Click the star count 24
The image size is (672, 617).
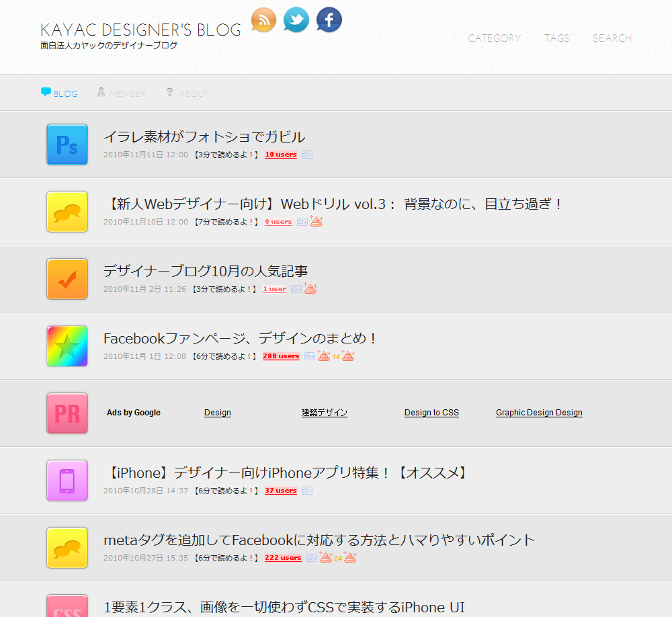[x=338, y=558]
